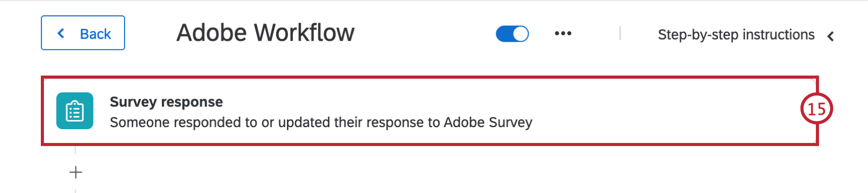Click the red circled 15 marker

[x=816, y=109]
